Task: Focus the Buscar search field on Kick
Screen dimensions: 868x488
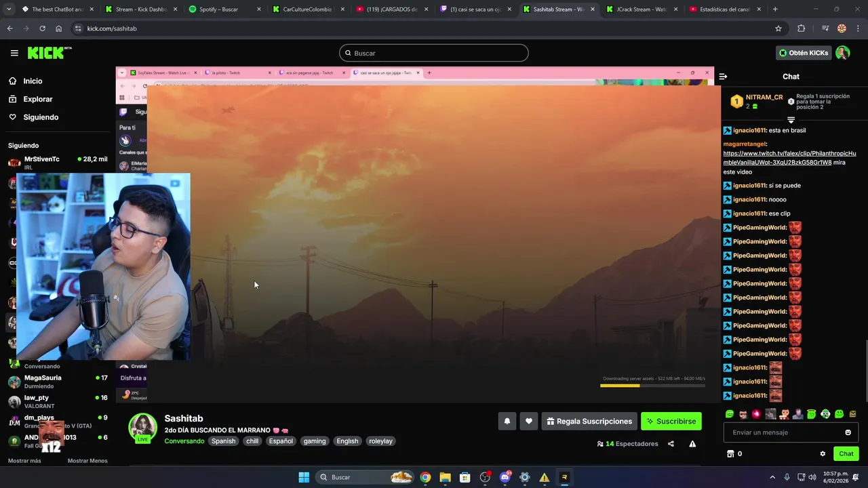Action: [x=434, y=53]
